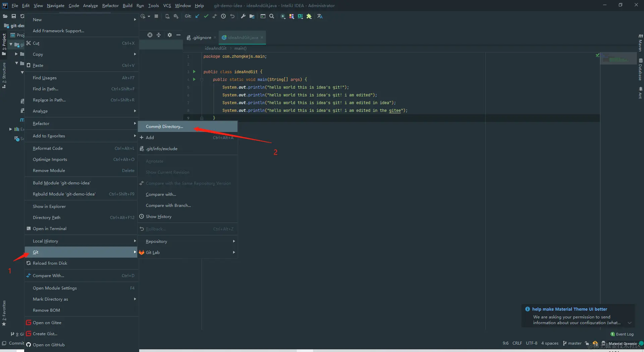Screen dimensions: 644x352
Task: Click run gutter arrow beside main method
Action: coord(194,79)
